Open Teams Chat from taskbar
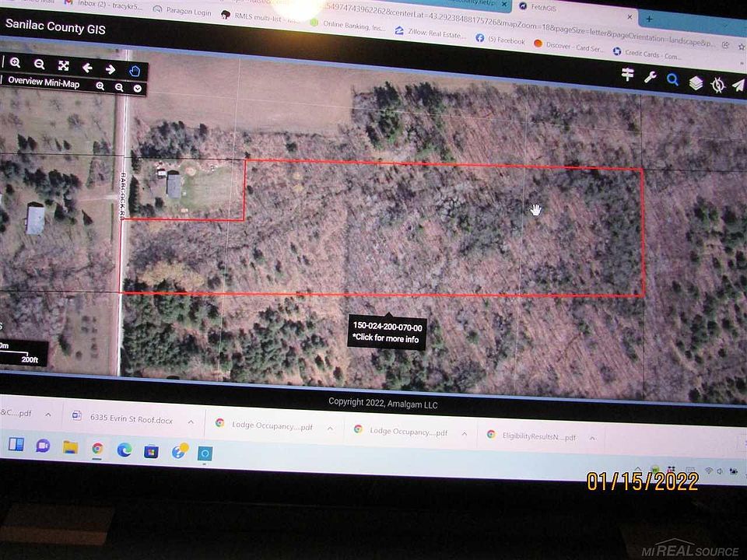 [x=43, y=446]
